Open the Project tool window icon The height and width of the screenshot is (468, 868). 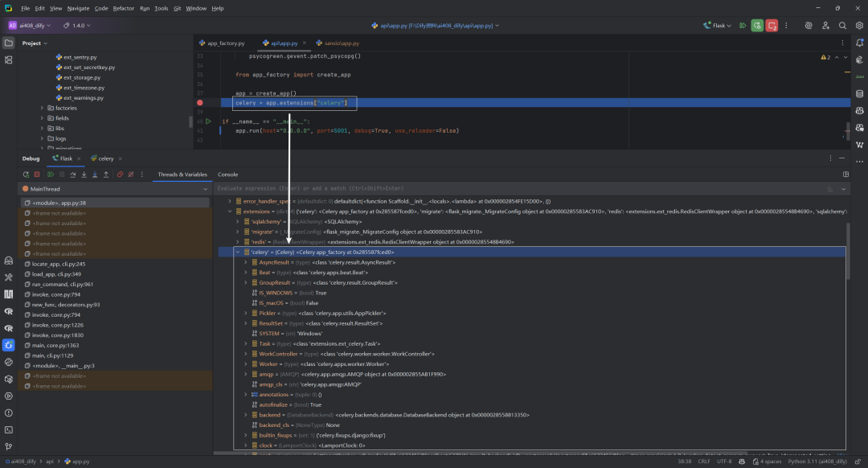(8, 43)
